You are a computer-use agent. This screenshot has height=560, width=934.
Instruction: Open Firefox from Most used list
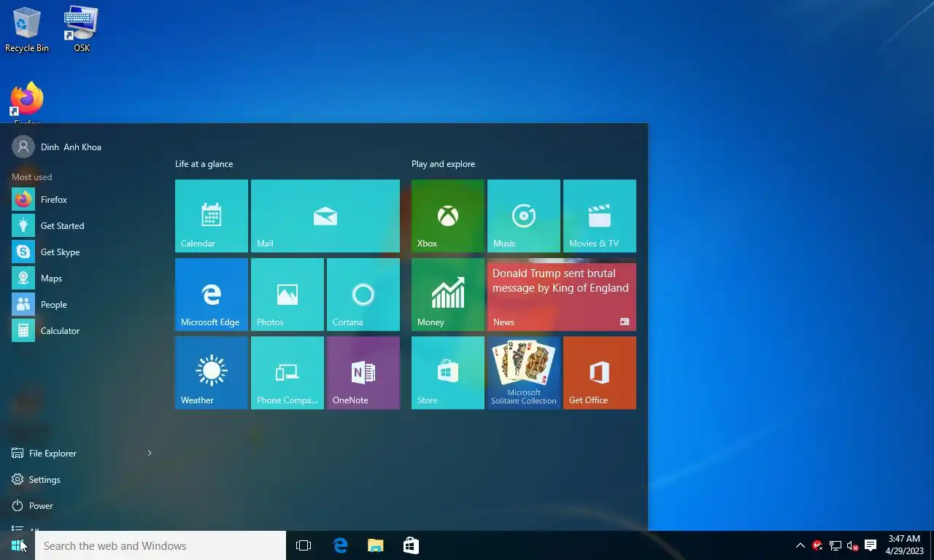pyautogui.click(x=82, y=200)
